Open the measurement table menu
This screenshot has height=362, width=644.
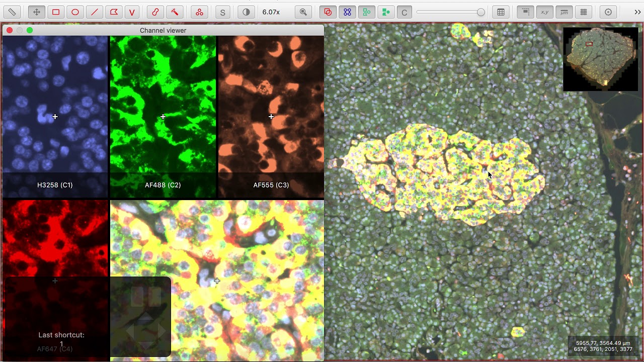501,12
